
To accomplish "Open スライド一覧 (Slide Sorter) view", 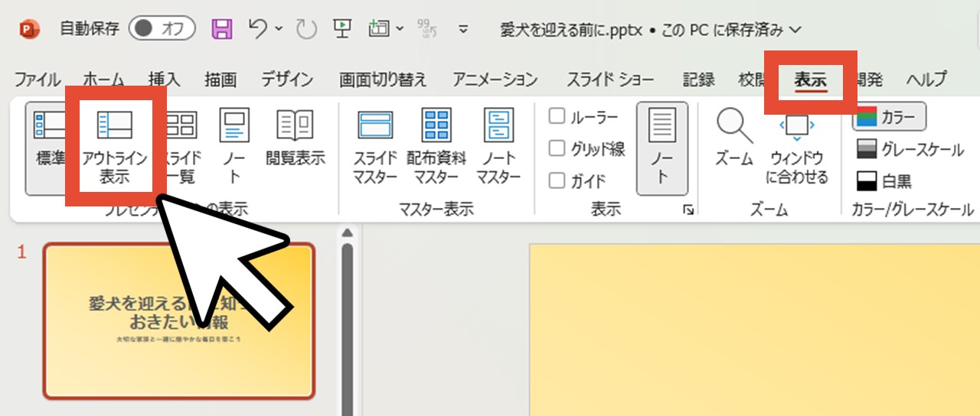I will coord(181,148).
